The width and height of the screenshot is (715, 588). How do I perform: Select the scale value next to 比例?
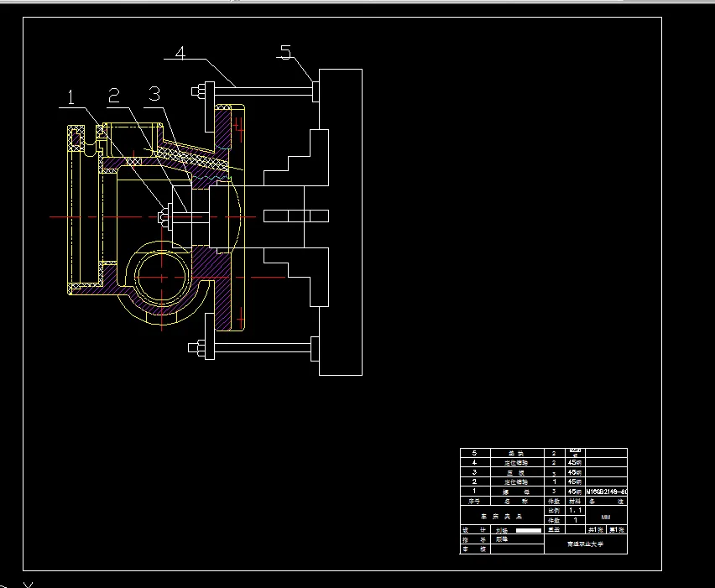pyautogui.click(x=575, y=511)
